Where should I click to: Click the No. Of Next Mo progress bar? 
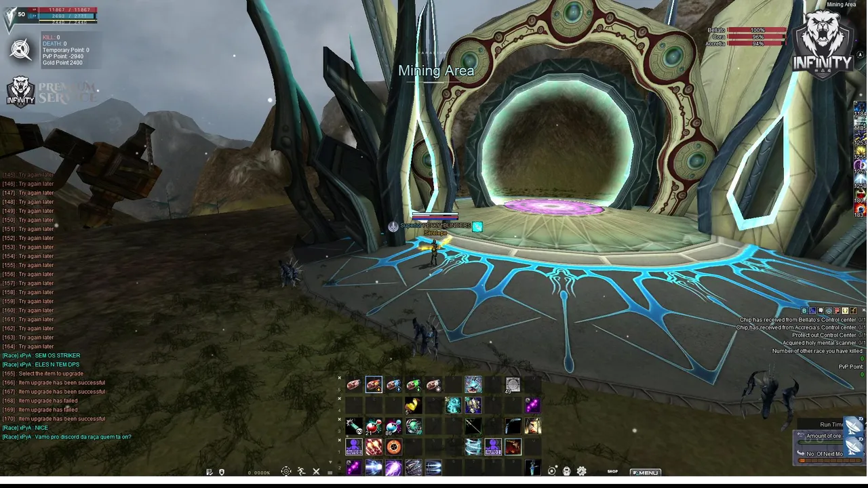point(830,460)
